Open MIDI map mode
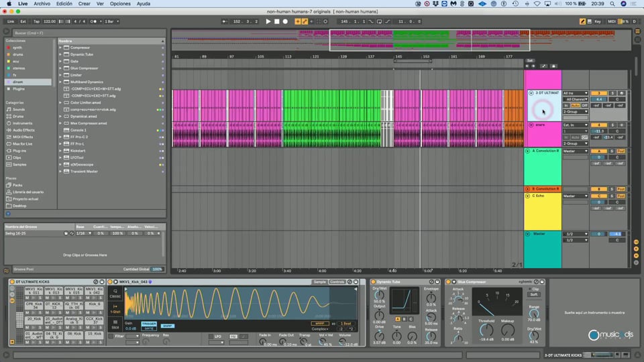Viewport: 644px width, 362px height. click(x=612, y=21)
